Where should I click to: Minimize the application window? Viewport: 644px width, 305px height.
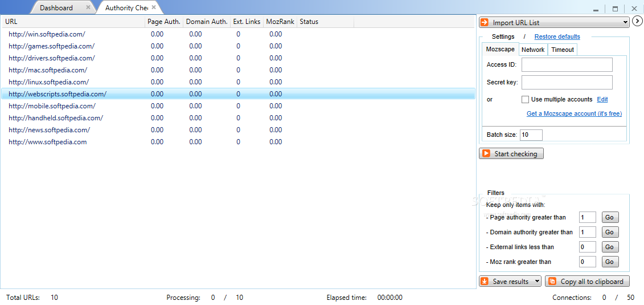click(x=596, y=9)
